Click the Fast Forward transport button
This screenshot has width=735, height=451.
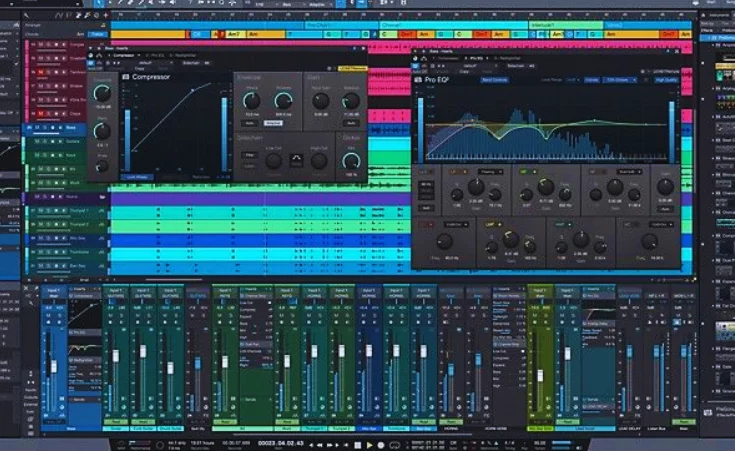click(x=332, y=444)
